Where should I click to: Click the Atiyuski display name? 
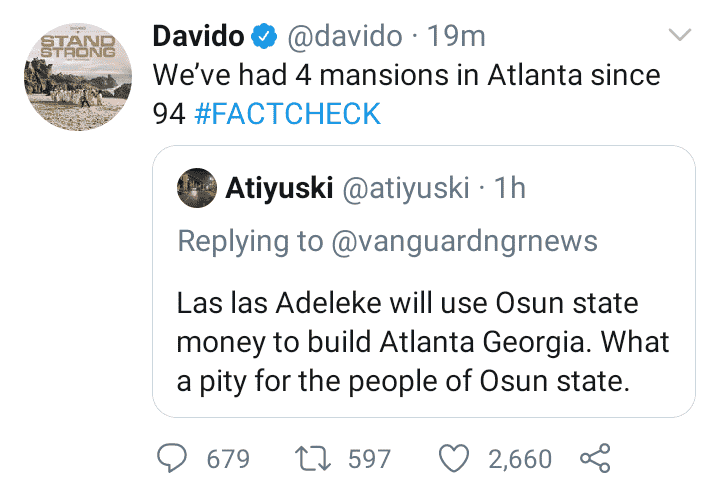pos(279,187)
